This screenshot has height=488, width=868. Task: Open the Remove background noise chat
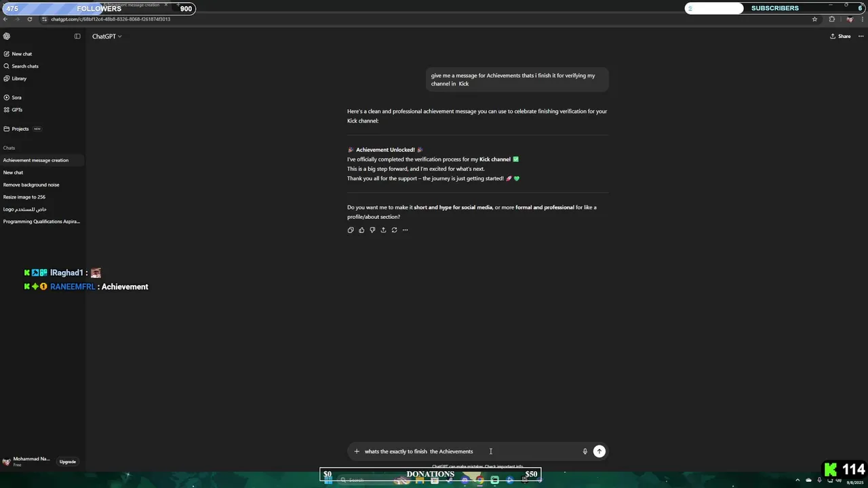31,185
